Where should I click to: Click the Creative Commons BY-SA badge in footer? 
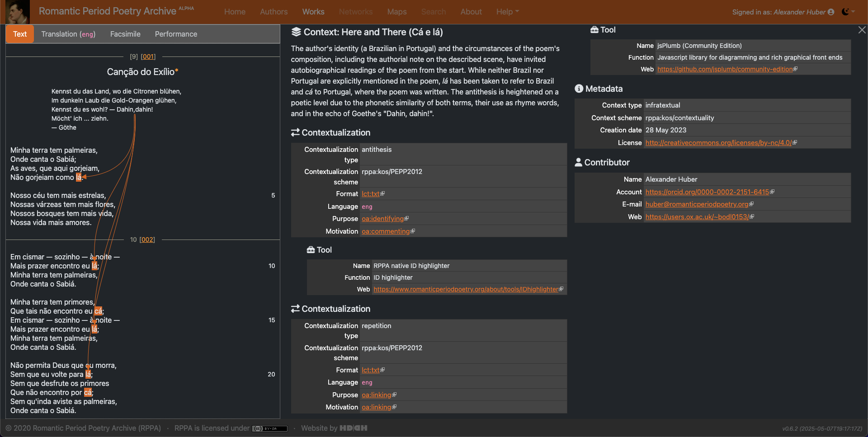point(270,428)
